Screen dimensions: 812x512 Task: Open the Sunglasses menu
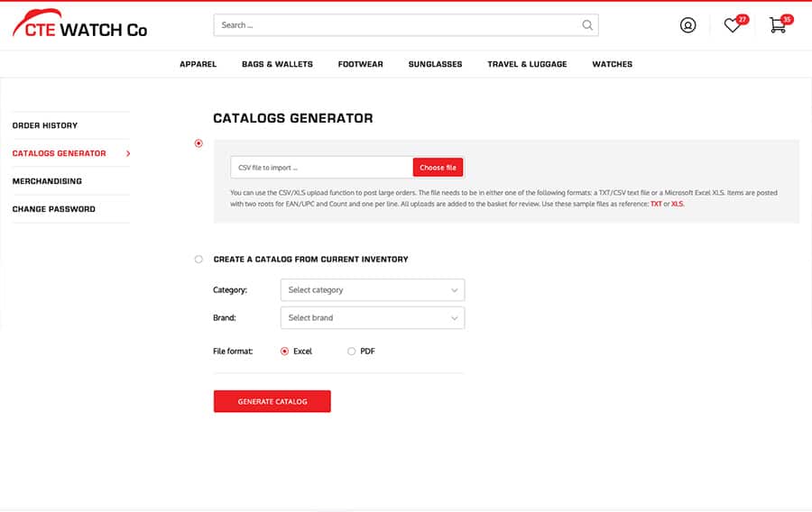click(435, 65)
